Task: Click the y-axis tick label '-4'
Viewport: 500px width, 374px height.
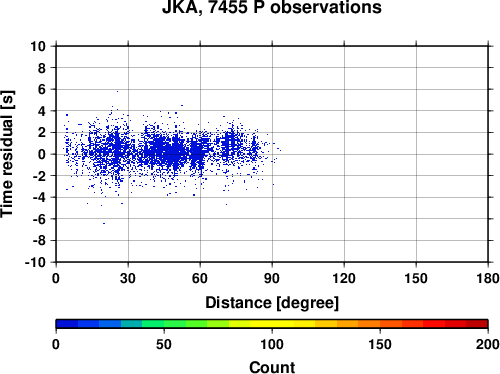Action: click(x=39, y=197)
